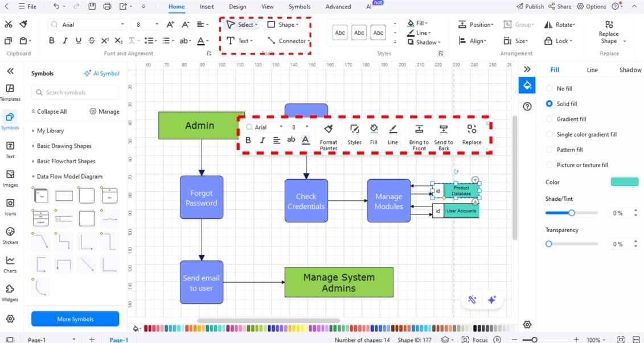This screenshot has height=343, width=644.
Task: Click the Undo arrow in the title bar
Action: point(56,6)
